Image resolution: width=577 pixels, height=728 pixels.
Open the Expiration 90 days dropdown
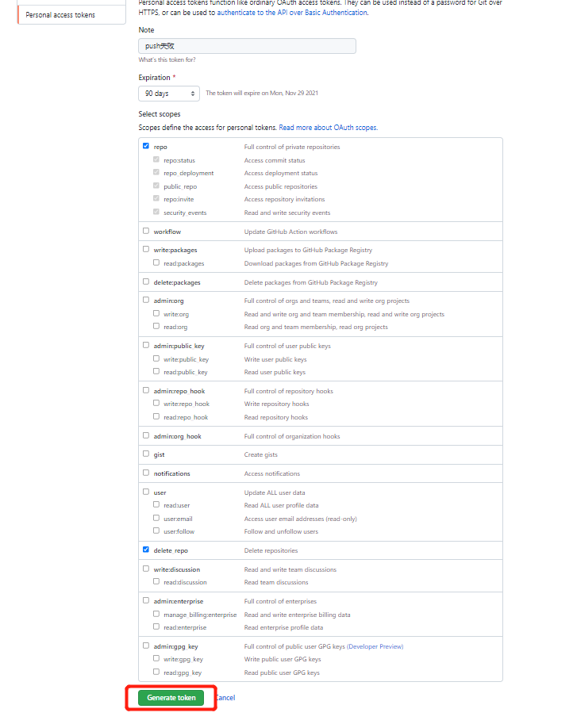[x=169, y=94]
